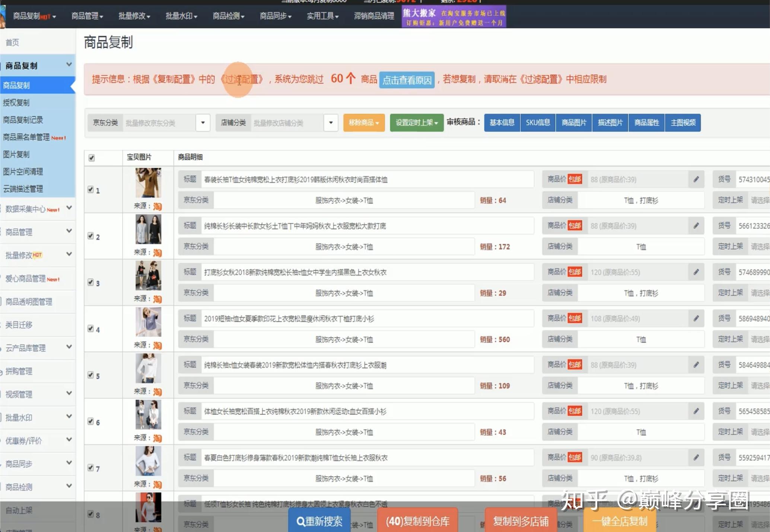The height and width of the screenshot is (532, 770).
Task: Uncheck the checkbox for product row 3
Action: 90,282
